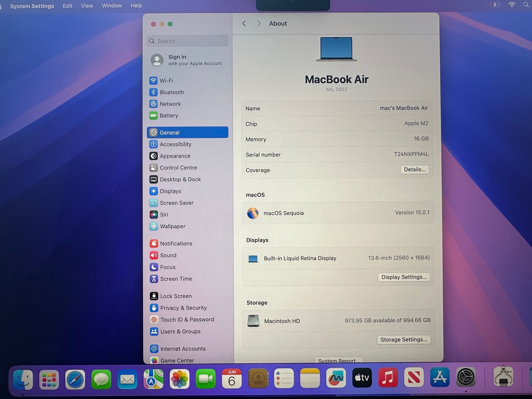Click the Wi-Fi status icon in menu bar

(x=512, y=4)
